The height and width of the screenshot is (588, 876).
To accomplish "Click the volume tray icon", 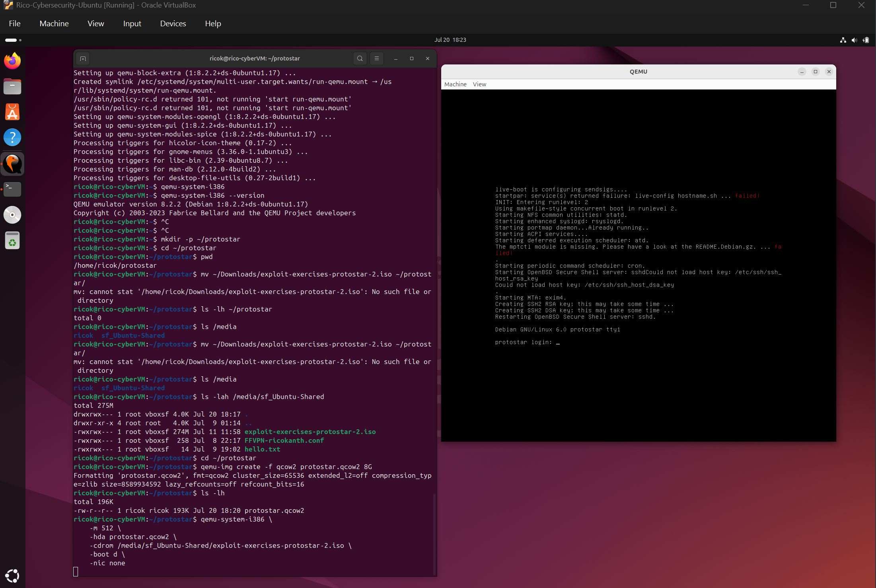I will coord(854,40).
